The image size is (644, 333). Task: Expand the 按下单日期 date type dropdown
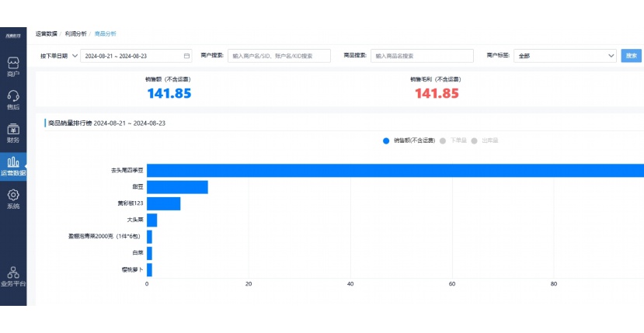(x=57, y=56)
